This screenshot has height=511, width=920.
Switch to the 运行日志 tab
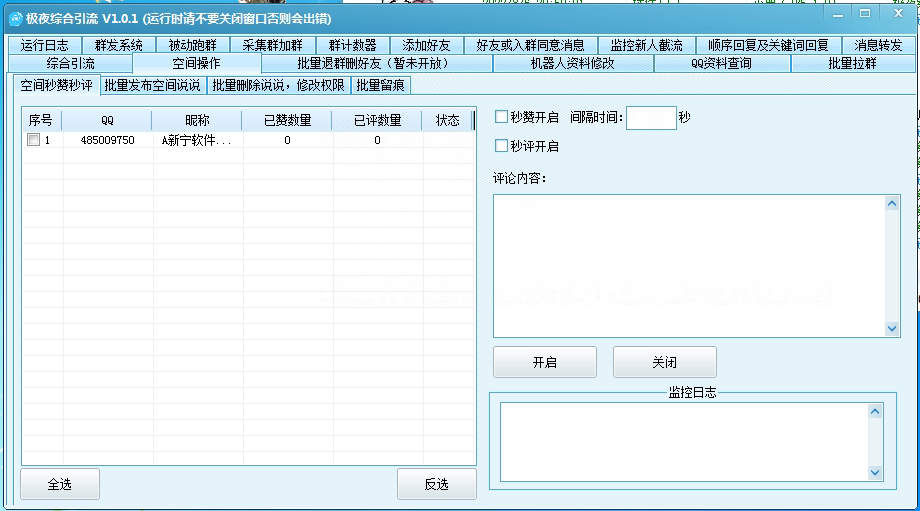[x=45, y=45]
